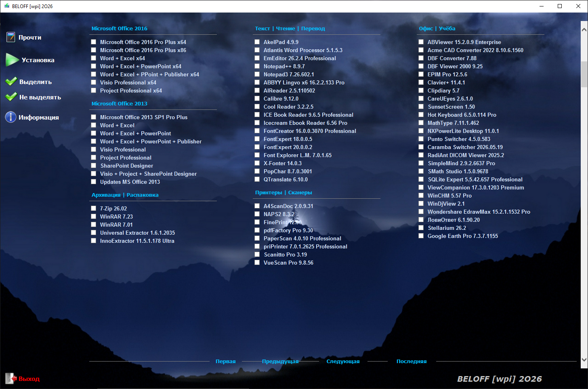Click the Офис | Учёба heading
588x389 pixels.
[437, 29]
